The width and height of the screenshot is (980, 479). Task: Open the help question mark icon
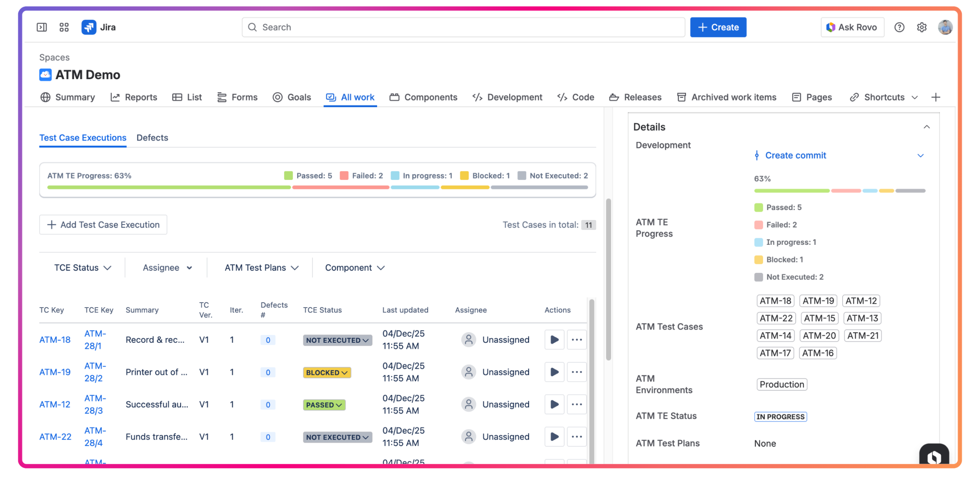click(899, 27)
